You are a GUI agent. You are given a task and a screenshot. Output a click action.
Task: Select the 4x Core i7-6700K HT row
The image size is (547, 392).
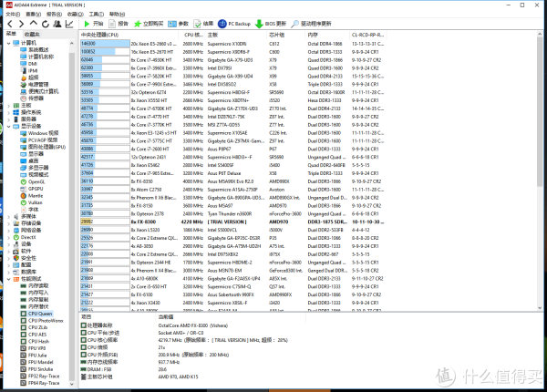tap(232, 108)
